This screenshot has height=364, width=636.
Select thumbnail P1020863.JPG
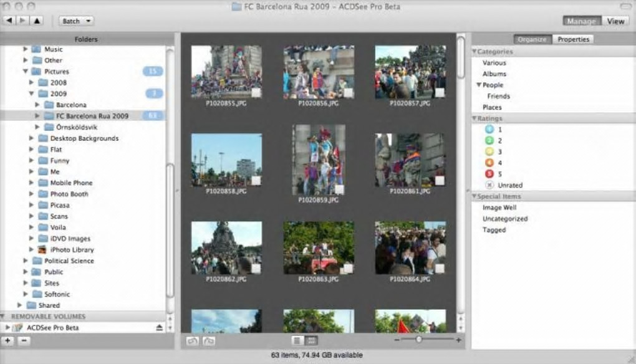click(x=319, y=247)
